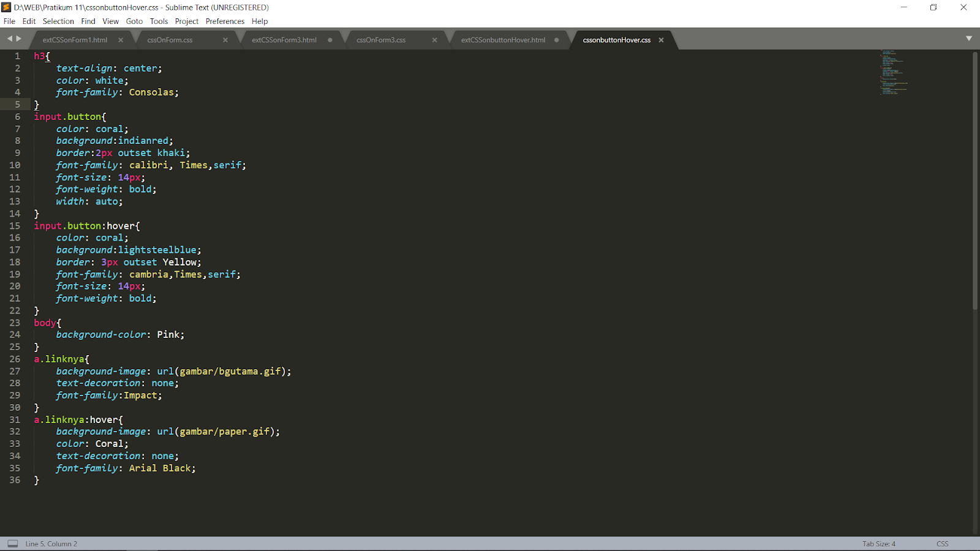Image resolution: width=980 pixels, height=551 pixels.
Task: Go to previous tab with left arrow
Action: (x=9, y=39)
